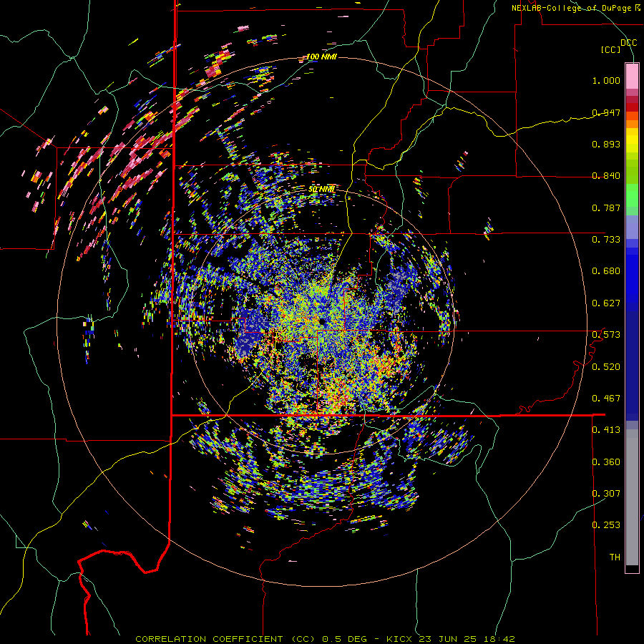
Task: Click the gray lower segment of color bar
Action: point(632,497)
